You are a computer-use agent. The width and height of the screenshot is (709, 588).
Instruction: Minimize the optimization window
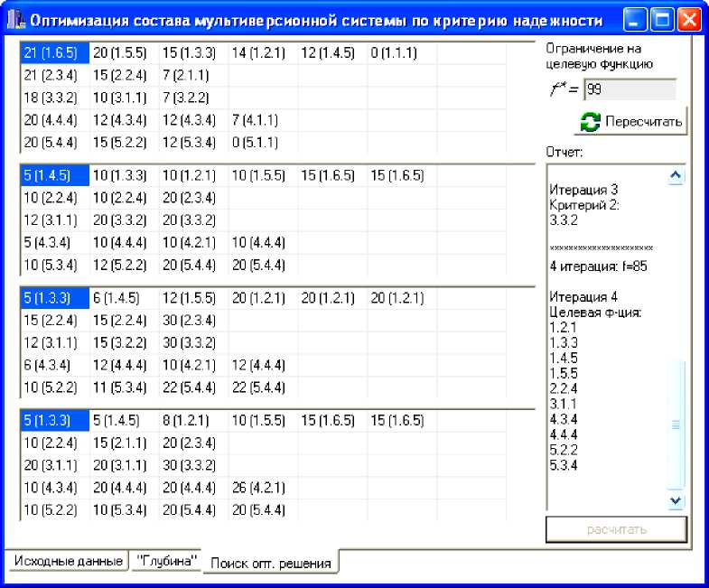tap(636, 19)
